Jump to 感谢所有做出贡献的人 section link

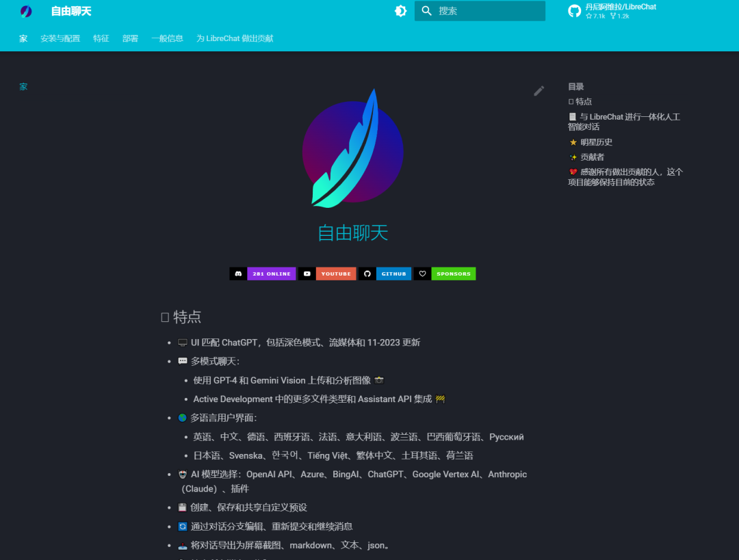point(625,177)
